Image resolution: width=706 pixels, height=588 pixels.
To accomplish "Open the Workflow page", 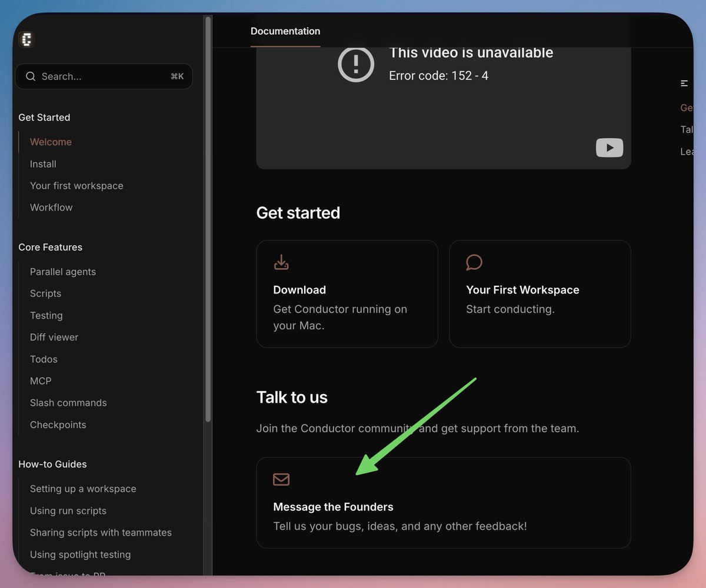I will click(51, 208).
